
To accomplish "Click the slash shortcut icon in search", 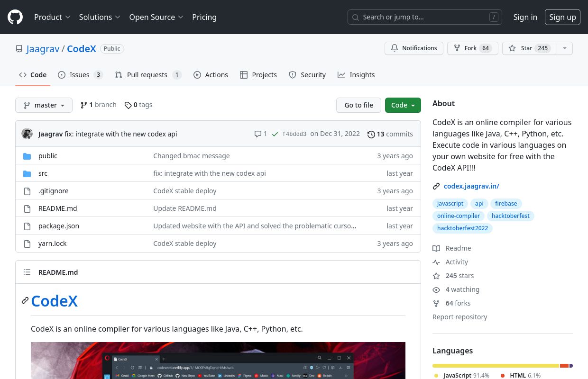I will (x=494, y=17).
